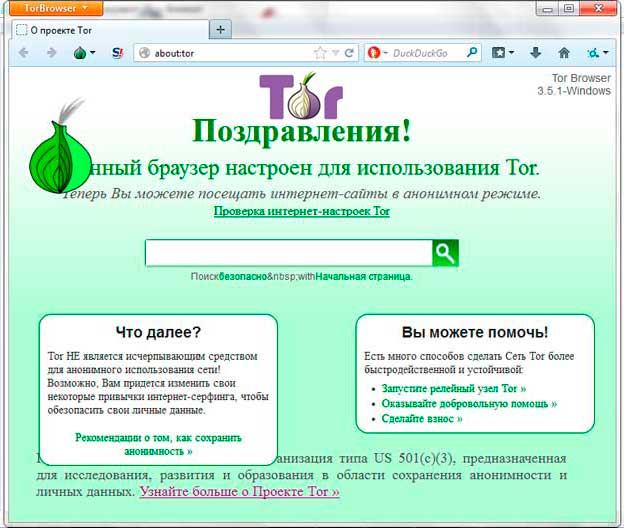624x528 pixels.
Task: Open the downloads arrow icon
Action: [536, 53]
